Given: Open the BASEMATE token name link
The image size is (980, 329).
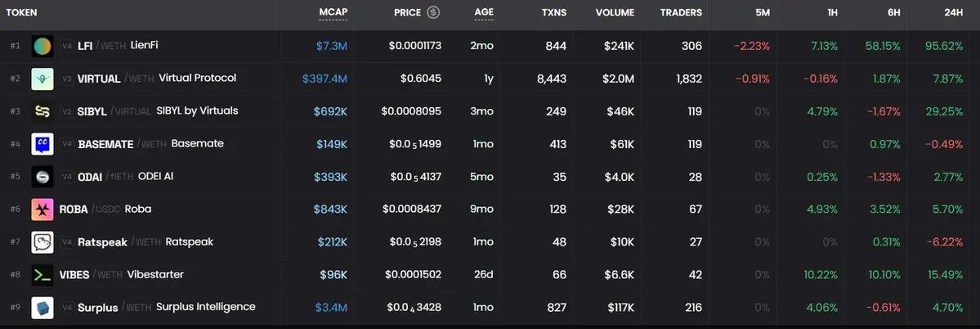Looking at the screenshot, I should pos(105,145).
